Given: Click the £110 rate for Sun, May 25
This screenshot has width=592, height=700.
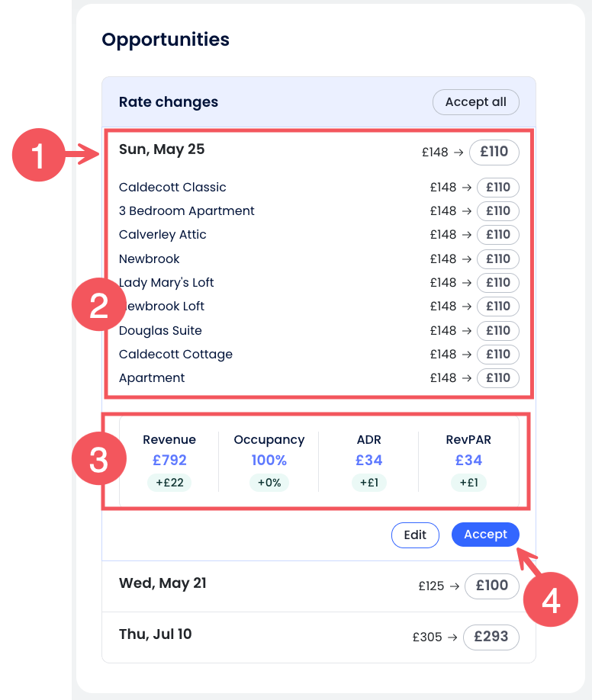Looking at the screenshot, I should tap(494, 152).
